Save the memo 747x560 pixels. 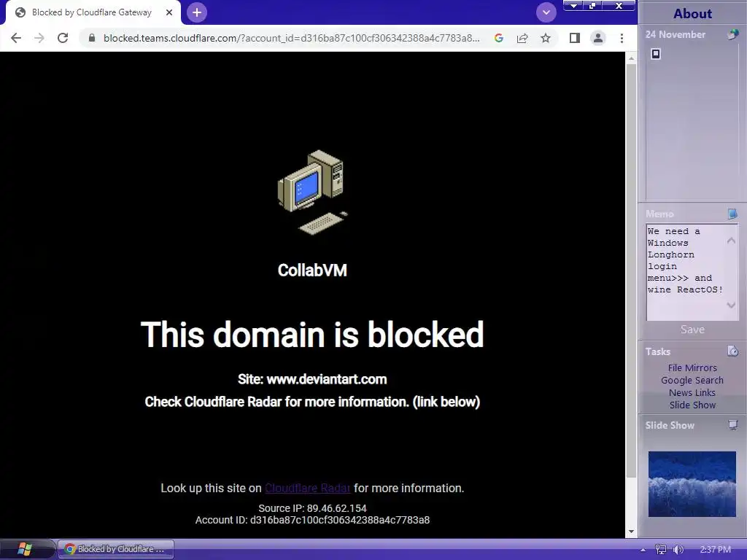(x=692, y=330)
